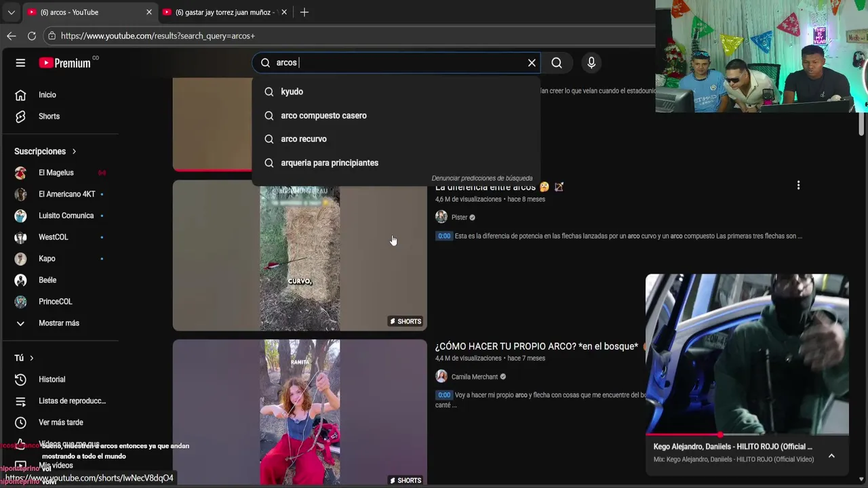This screenshot has width=868, height=488.
Task: Select kyudo search suggestion
Action: pyautogui.click(x=397, y=91)
